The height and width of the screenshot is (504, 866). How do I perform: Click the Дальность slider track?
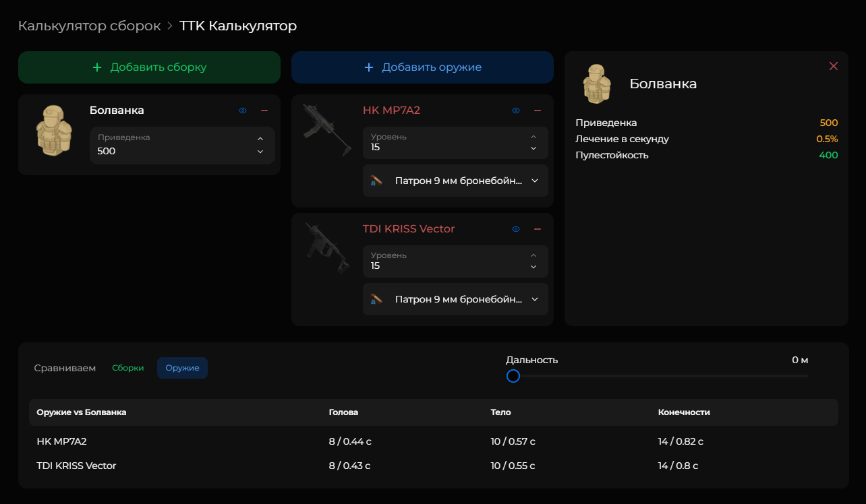point(658,376)
